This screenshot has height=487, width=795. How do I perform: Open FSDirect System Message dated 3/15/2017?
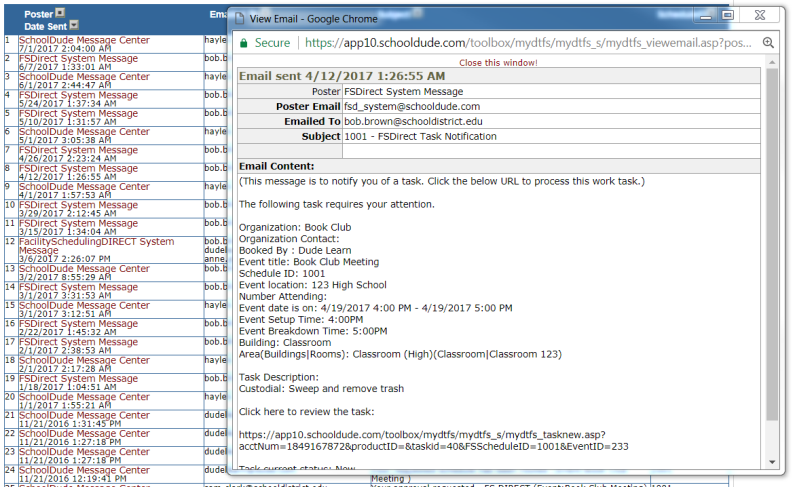click(x=79, y=223)
